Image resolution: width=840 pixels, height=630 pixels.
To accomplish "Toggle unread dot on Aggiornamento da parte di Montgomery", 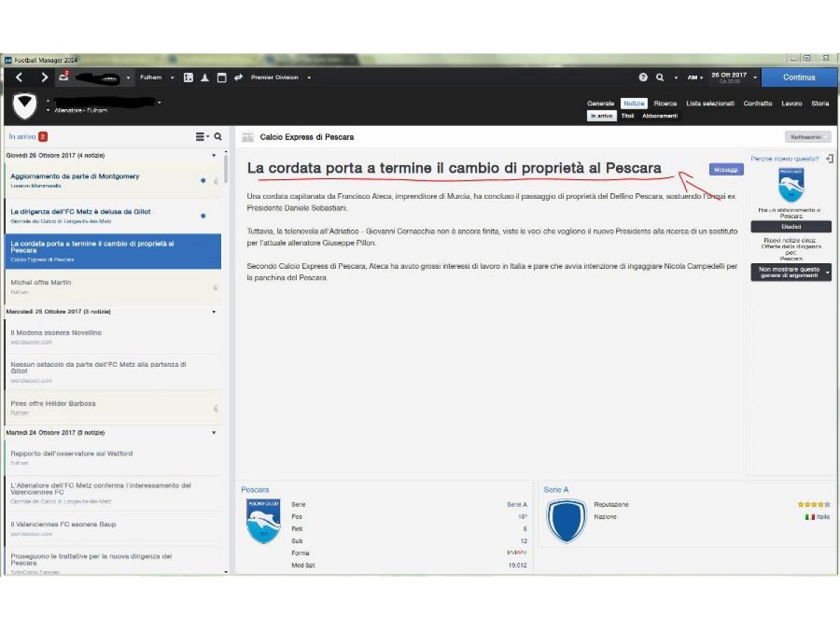I will pyautogui.click(x=203, y=181).
